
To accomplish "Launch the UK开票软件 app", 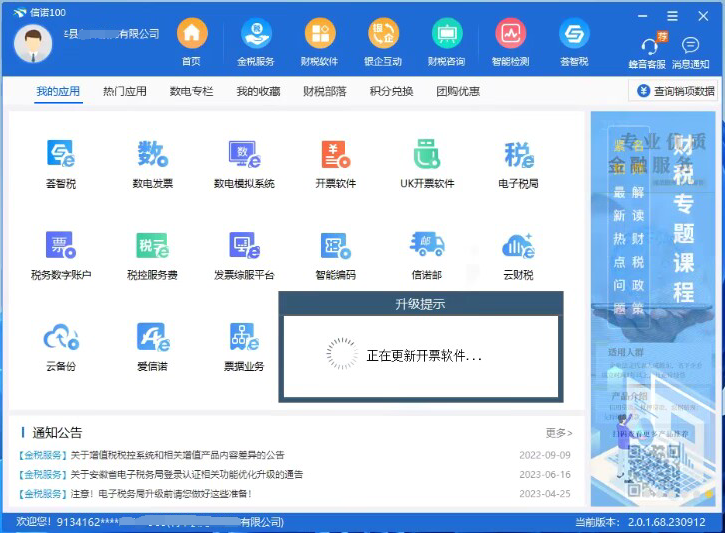I will click(427, 164).
